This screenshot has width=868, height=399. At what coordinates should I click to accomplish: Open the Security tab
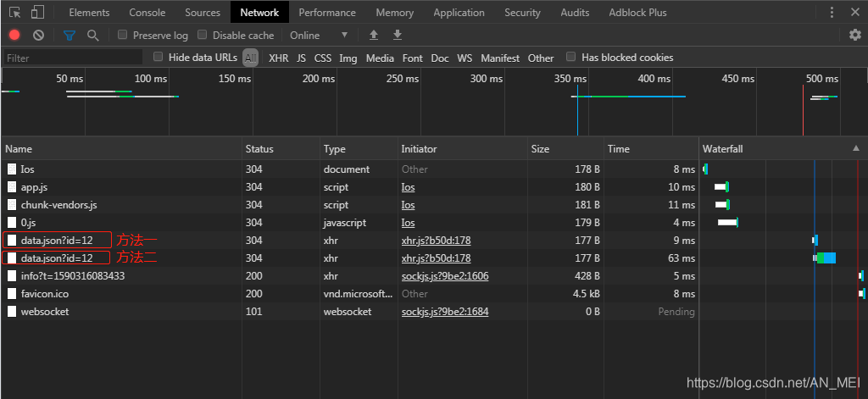(522, 12)
